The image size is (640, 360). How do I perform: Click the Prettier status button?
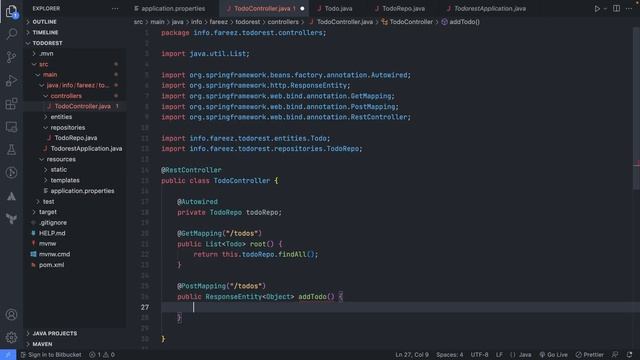(x=589, y=355)
